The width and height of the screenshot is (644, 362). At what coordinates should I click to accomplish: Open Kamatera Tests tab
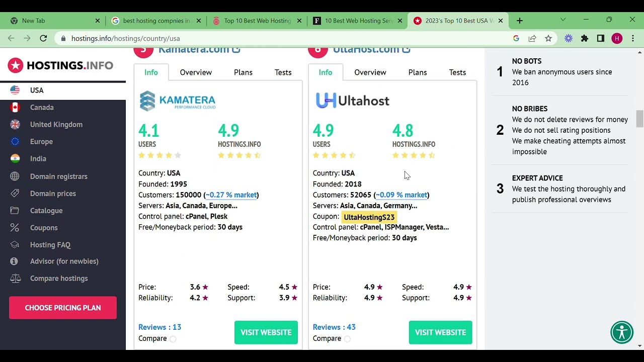coord(283,72)
